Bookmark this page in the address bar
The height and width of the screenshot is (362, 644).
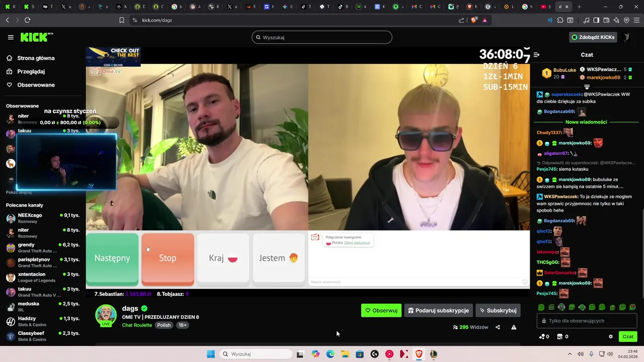click(122, 20)
